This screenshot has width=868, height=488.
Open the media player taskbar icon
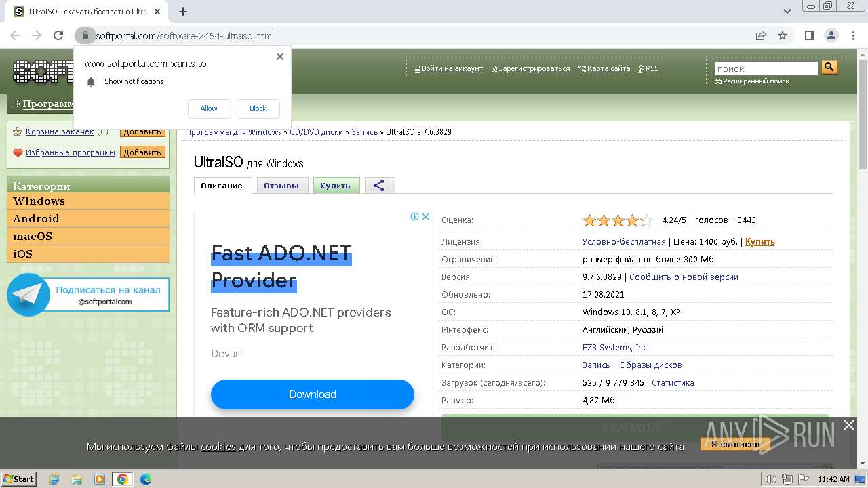tap(100, 479)
